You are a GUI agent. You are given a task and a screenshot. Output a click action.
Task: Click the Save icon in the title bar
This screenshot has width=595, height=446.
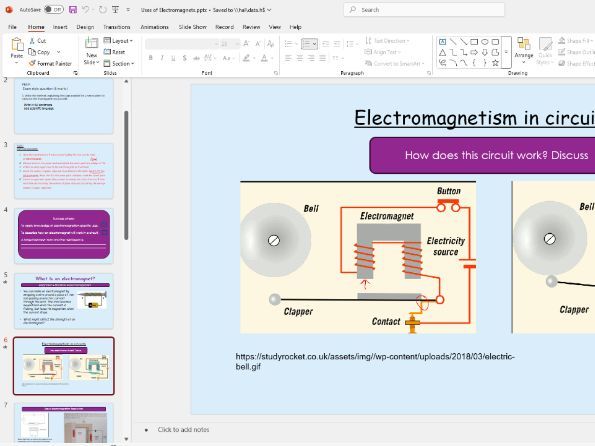point(73,9)
